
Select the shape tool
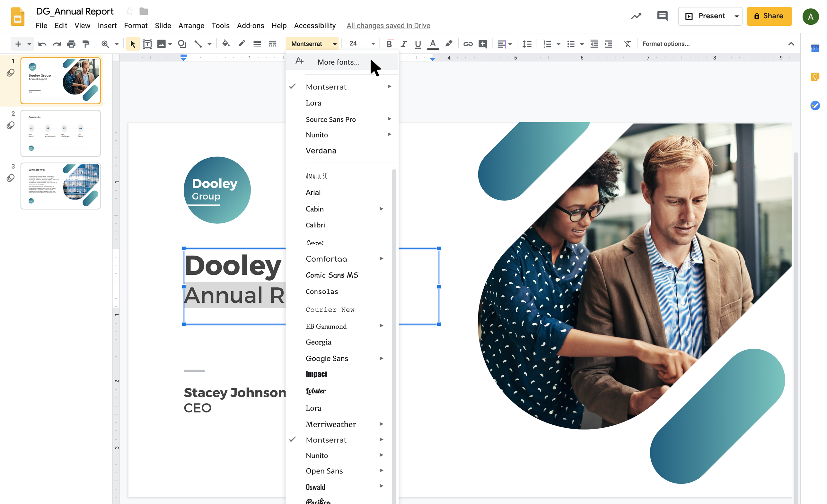(x=182, y=44)
